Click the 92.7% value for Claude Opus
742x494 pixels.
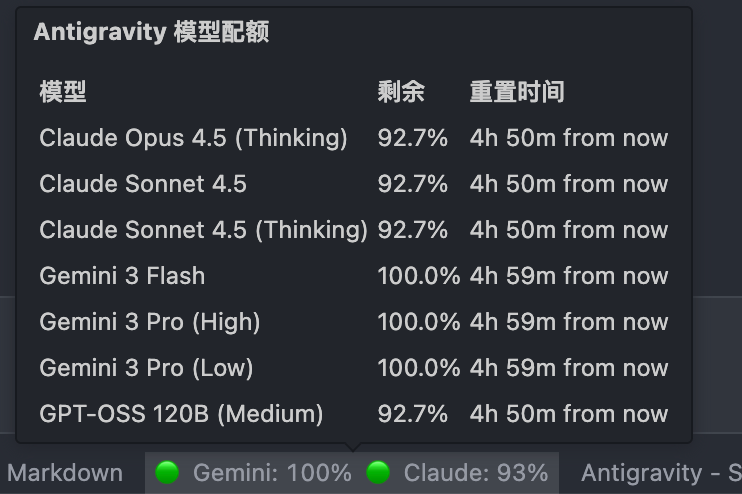[x=412, y=138]
